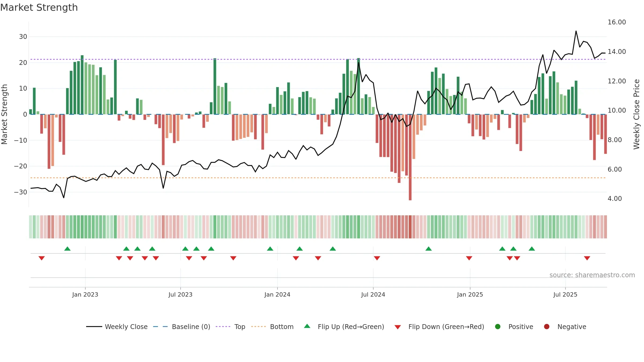Click the flip-down marker at Jan 2025

click(469, 258)
